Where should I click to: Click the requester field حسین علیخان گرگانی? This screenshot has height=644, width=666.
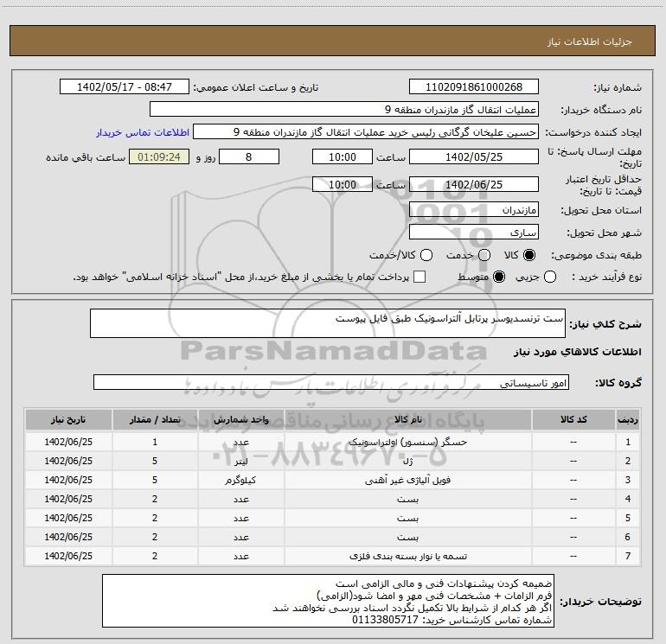coord(366,132)
